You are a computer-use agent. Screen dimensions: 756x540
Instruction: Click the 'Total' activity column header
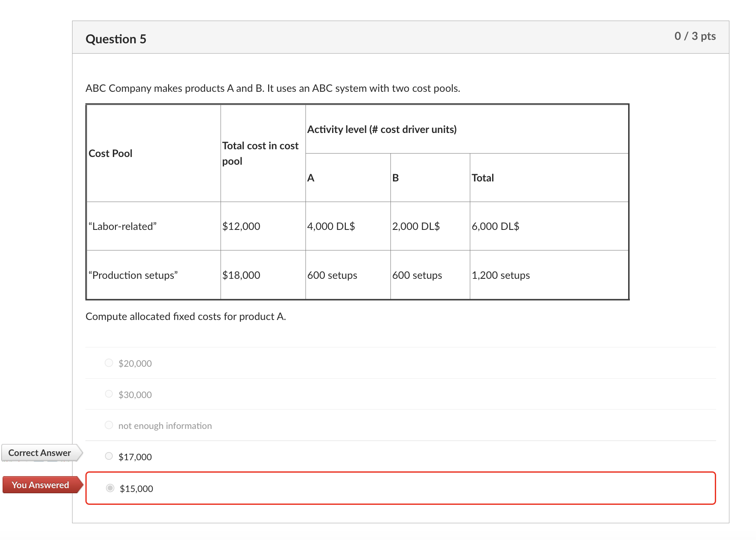pos(483,178)
